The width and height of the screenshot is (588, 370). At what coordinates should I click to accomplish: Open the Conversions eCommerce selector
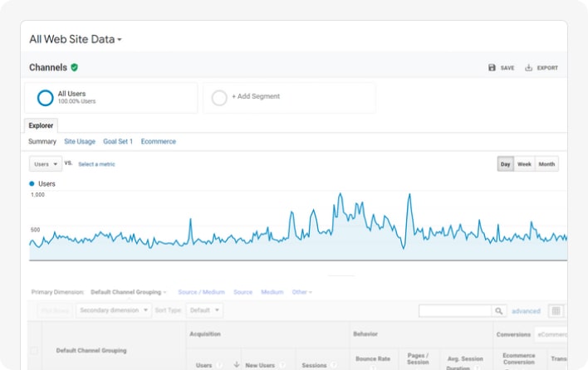pyautogui.click(x=551, y=334)
